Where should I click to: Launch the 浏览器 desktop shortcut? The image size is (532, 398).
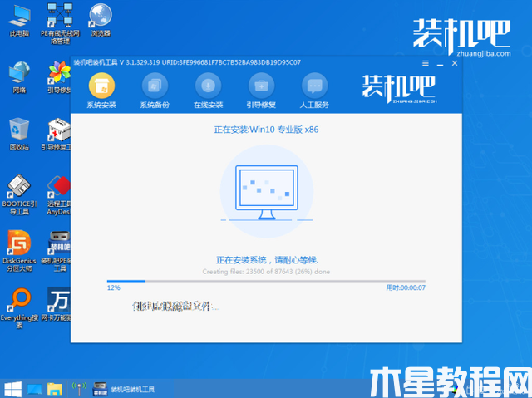(x=101, y=20)
